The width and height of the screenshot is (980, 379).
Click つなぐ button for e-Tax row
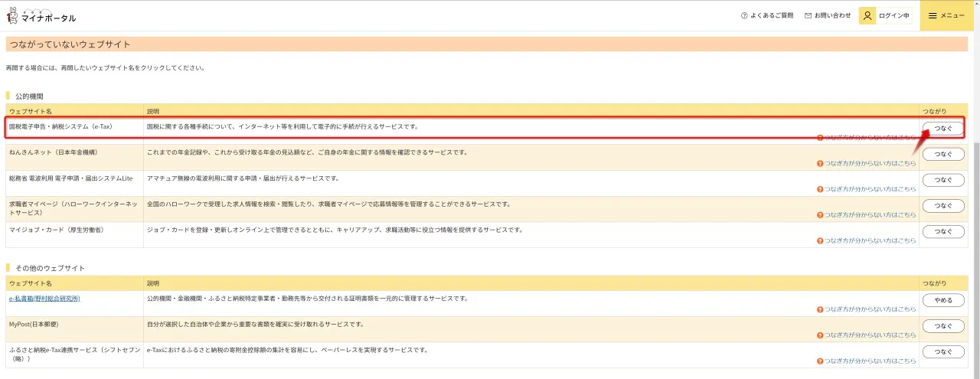[943, 129]
